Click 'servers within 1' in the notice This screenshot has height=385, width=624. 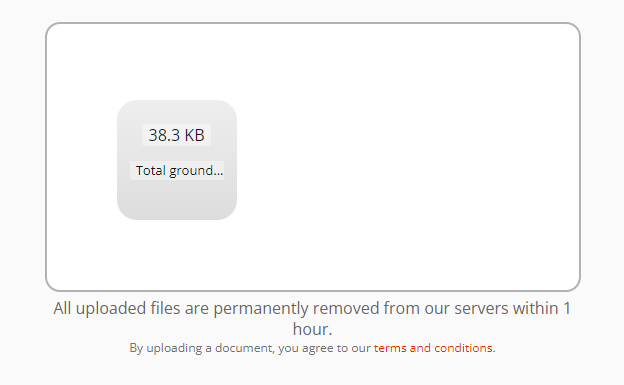tap(513, 309)
